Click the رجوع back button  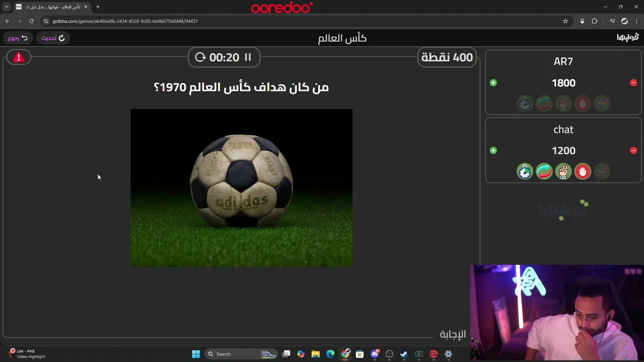click(x=18, y=38)
